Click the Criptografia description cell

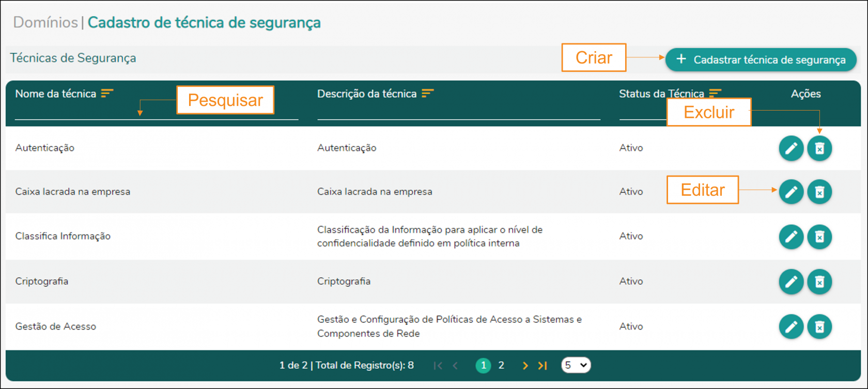coord(344,282)
